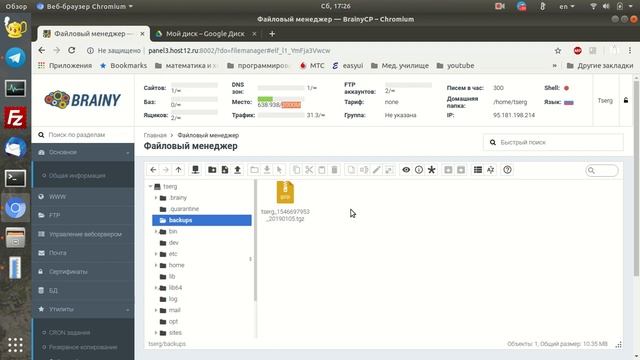Screen dimensions: 640x360
Task: Open Управление вебсервером sidebar menu
Action: coord(83,234)
